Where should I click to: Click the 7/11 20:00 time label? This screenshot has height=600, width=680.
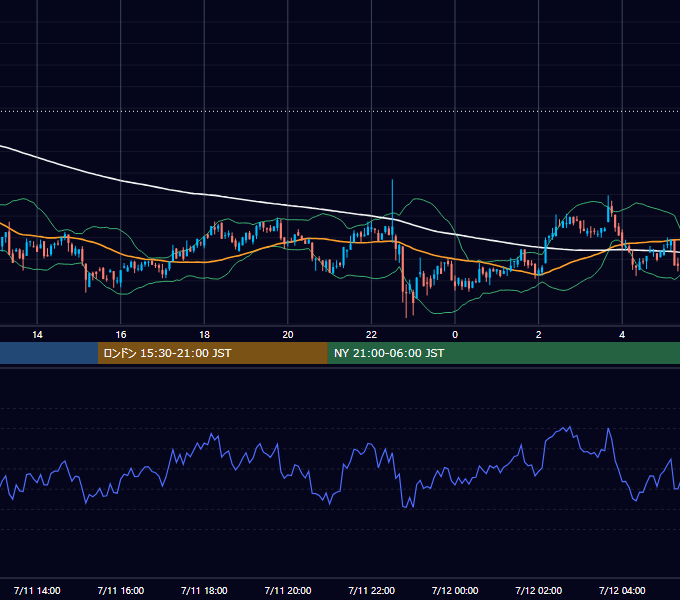(x=288, y=590)
